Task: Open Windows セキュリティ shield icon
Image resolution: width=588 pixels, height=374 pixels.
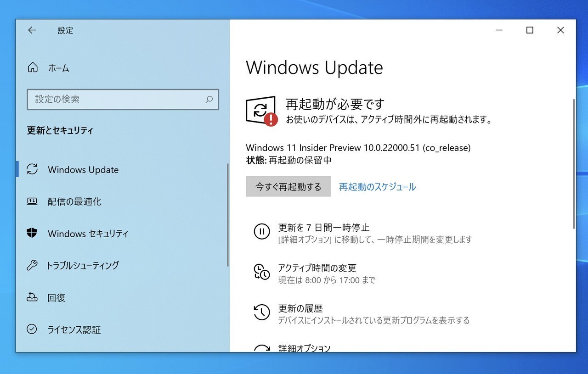Action: click(32, 233)
